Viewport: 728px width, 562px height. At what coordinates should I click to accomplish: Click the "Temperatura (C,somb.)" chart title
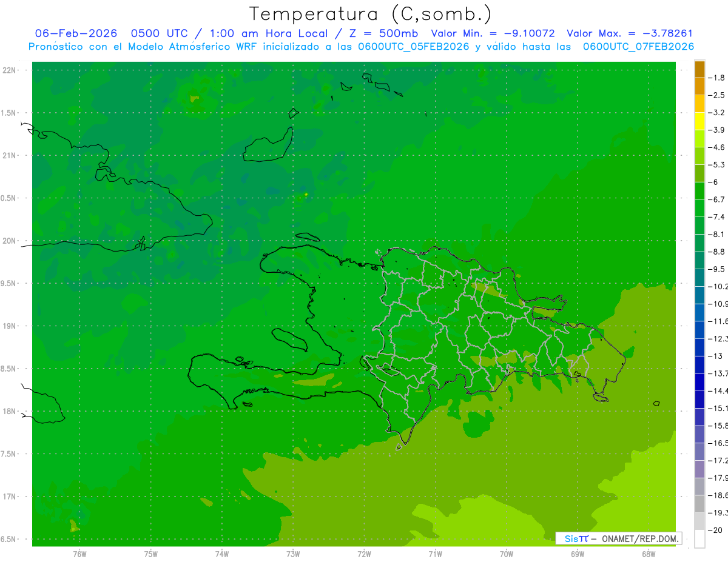tap(371, 15)
